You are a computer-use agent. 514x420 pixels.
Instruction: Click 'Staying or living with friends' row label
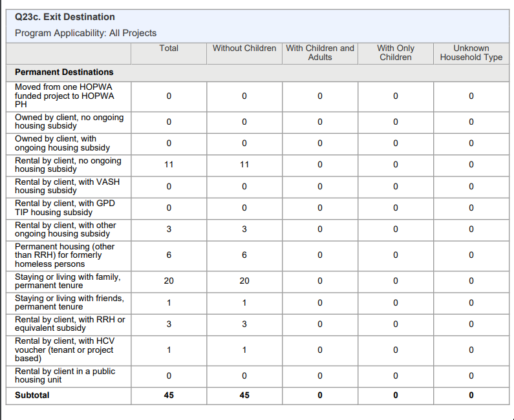click(69, 302)
